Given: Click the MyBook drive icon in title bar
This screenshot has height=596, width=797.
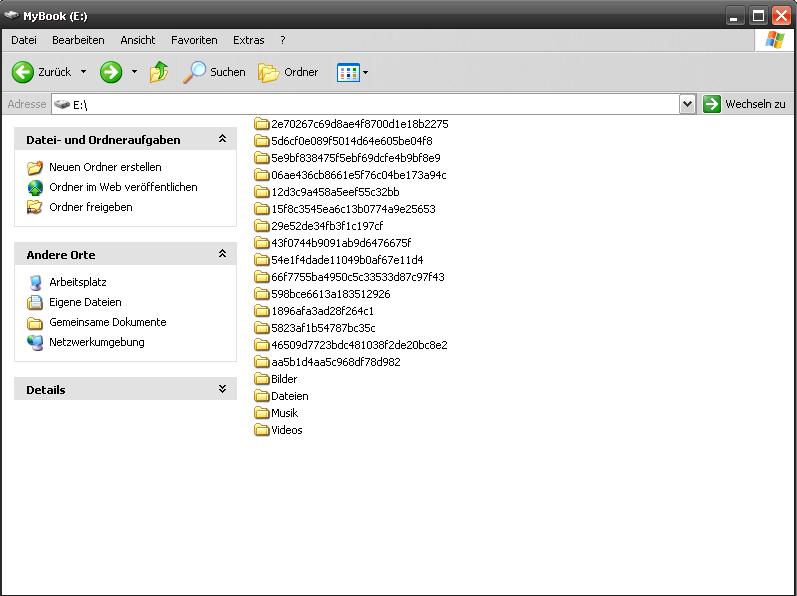Looking at the screenshot, I should click(x=11, y=16).
